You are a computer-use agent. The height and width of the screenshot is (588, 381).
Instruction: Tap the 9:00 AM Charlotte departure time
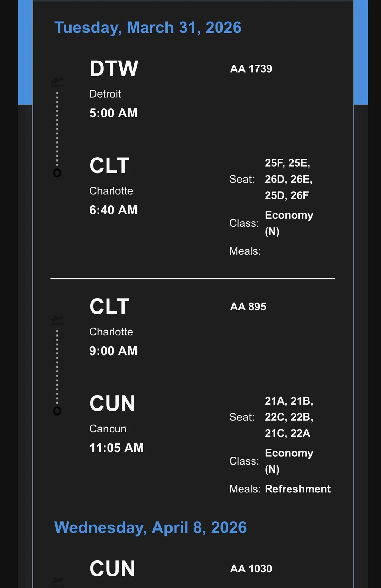coord(113,351)
